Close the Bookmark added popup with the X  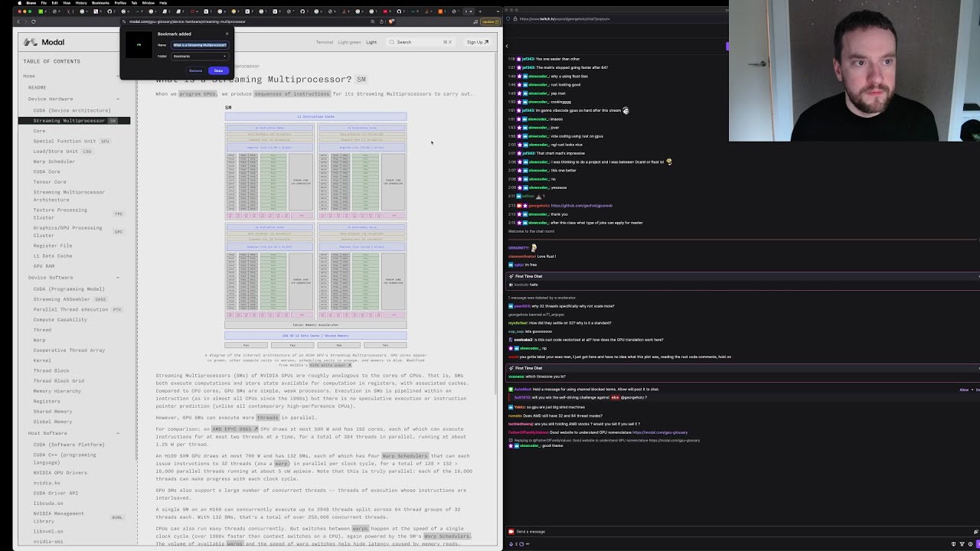point(227,34)
